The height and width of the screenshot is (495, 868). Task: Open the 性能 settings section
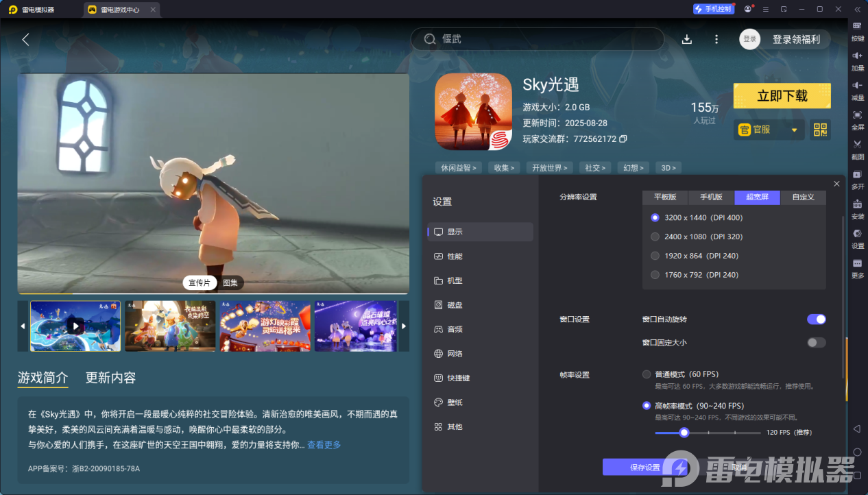[480, 256]
